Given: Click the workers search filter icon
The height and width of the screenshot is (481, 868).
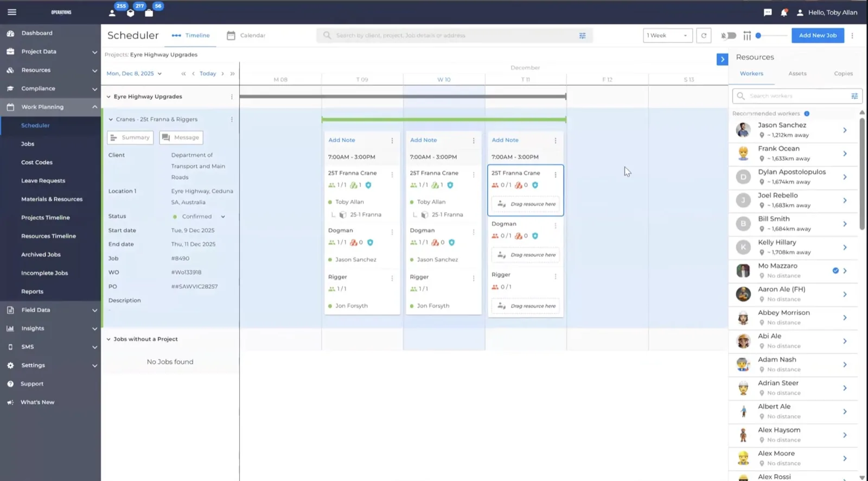Looking at the screenshot, I should pos(854,96).
